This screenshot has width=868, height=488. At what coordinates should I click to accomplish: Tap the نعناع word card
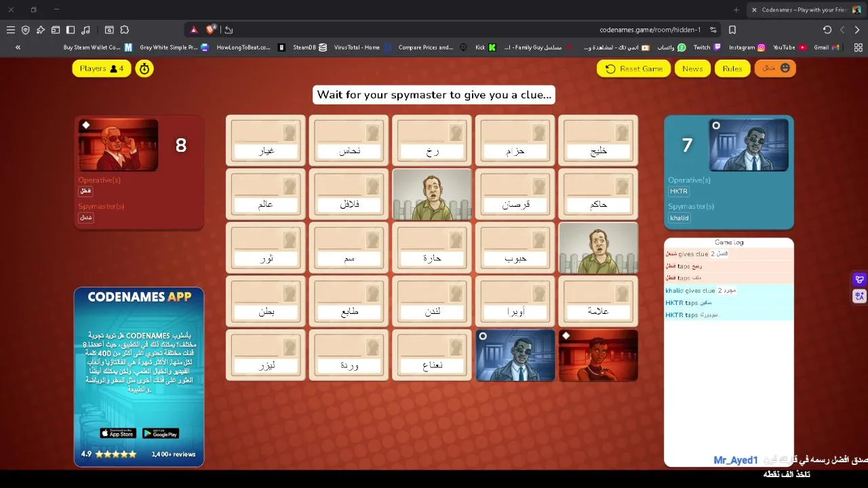coord(432,355)
